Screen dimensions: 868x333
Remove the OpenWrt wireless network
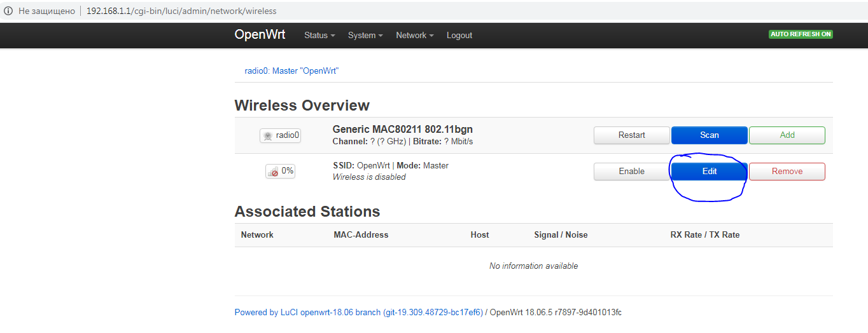click(x=787, y=172)
